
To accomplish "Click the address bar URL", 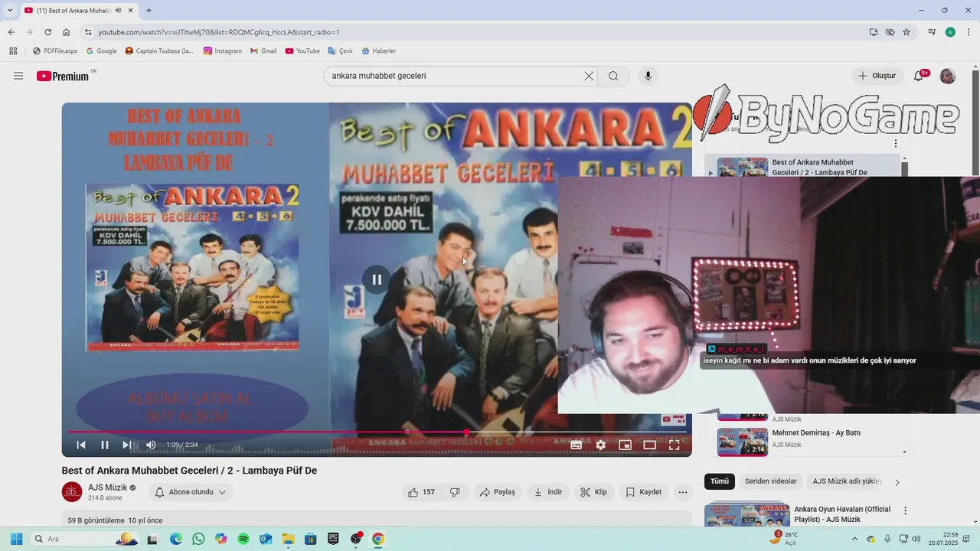I will pos(219,32).
